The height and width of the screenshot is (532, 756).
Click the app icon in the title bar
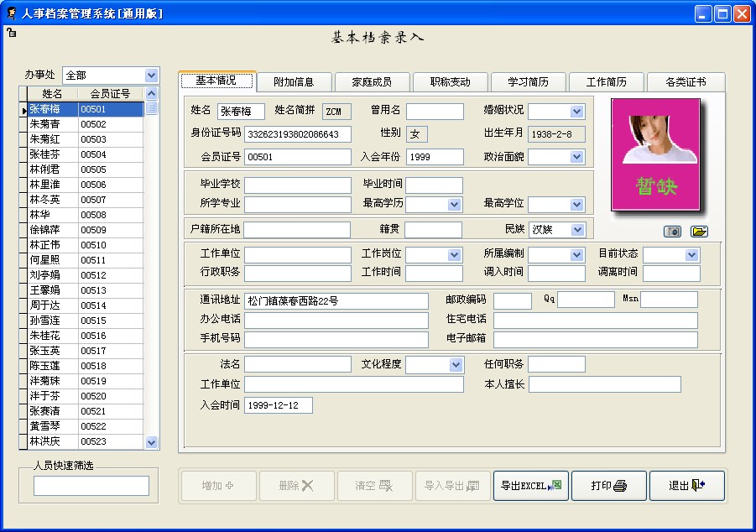[11, 13]
